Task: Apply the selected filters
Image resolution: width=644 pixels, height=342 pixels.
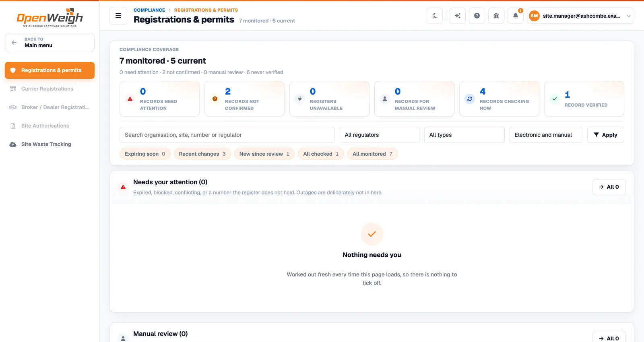Action: point(606,135)
